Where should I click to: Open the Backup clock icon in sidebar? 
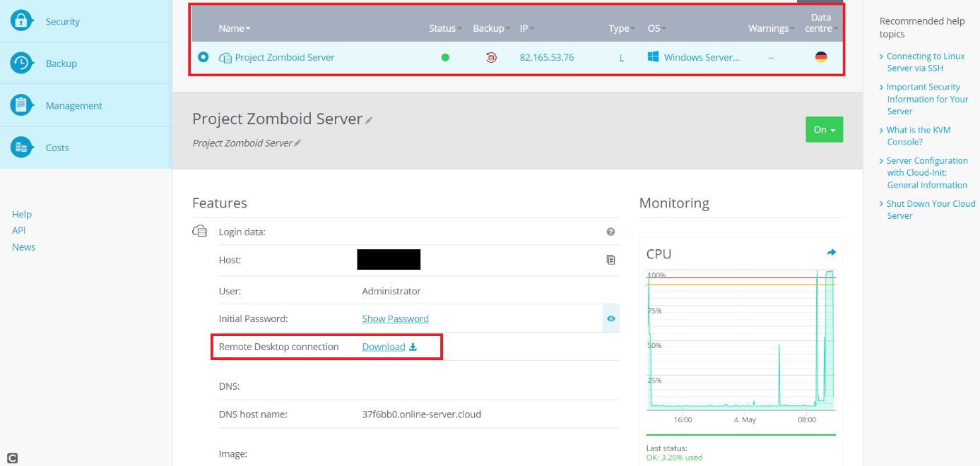[x=20, y=63]
